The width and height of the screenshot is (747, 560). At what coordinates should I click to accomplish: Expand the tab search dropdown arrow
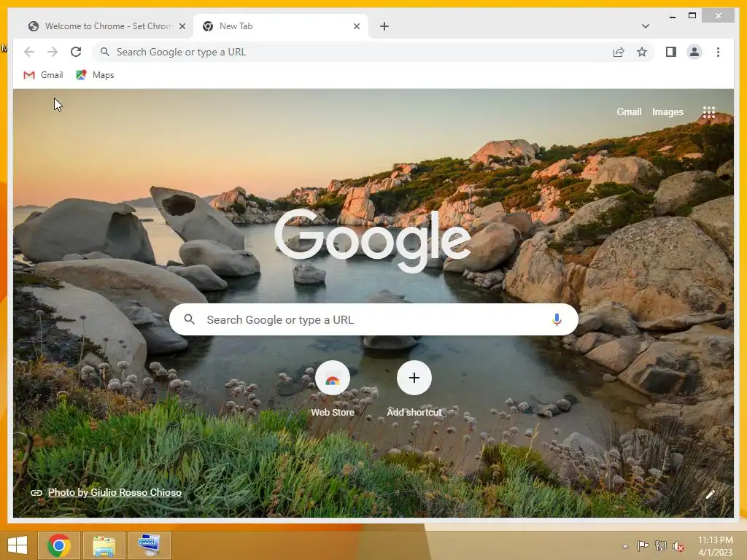tap(645, 26)
